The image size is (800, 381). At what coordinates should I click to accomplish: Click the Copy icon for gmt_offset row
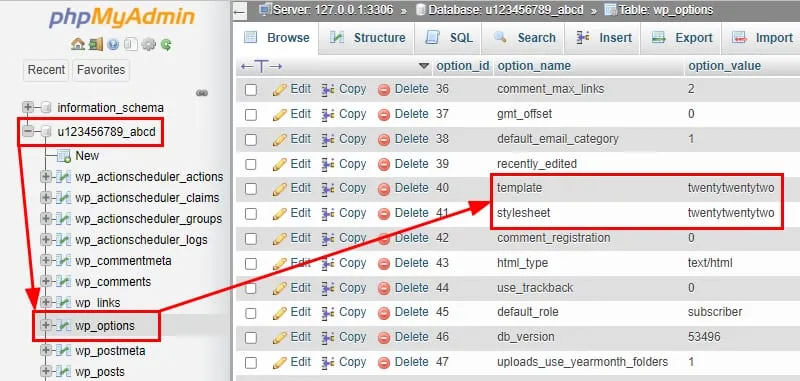coord(328,114)
